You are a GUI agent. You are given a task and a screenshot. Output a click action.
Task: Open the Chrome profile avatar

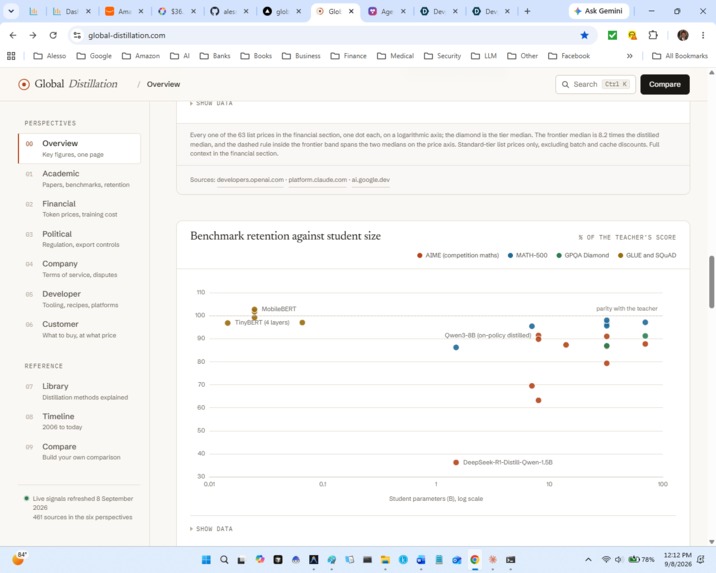[x=683, y=35]
